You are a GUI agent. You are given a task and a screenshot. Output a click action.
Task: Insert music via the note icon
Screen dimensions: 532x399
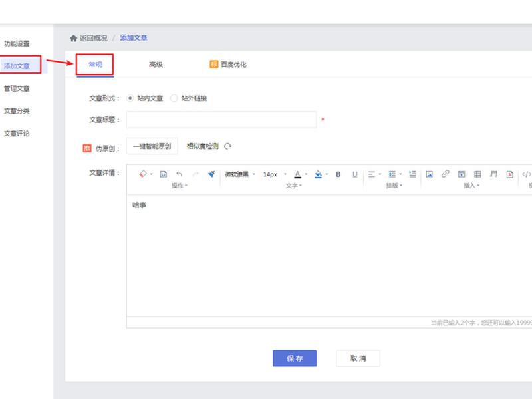[493, 174]
